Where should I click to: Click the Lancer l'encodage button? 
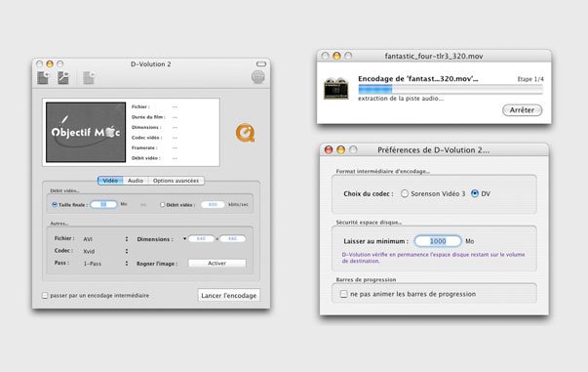click(229, 296)
